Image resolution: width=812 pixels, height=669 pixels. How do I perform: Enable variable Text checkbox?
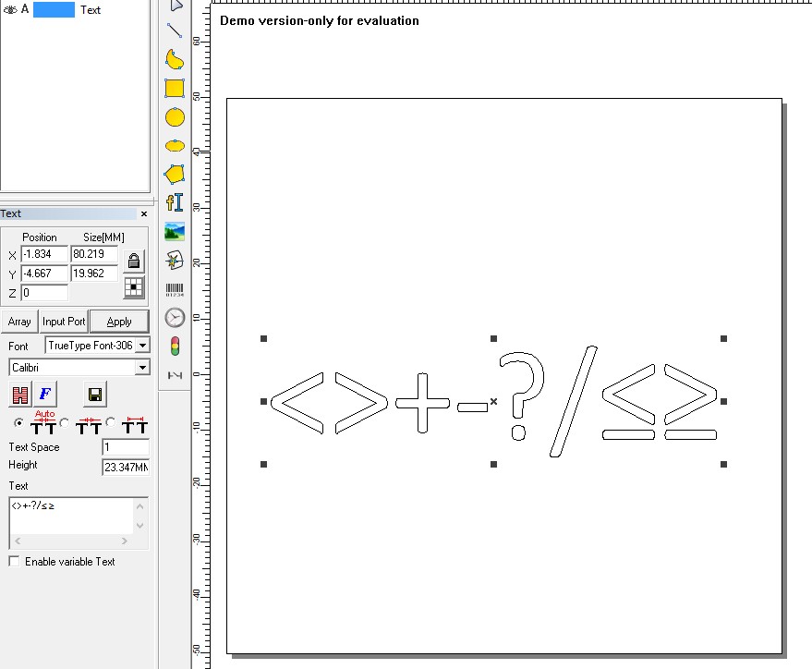(x=14, y=561)
